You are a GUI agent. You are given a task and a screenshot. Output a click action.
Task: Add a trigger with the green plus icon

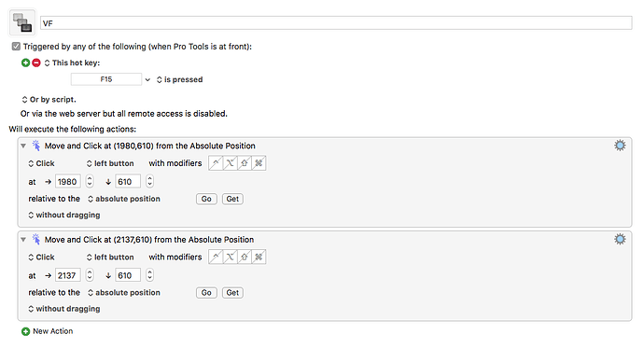(25, 63)
